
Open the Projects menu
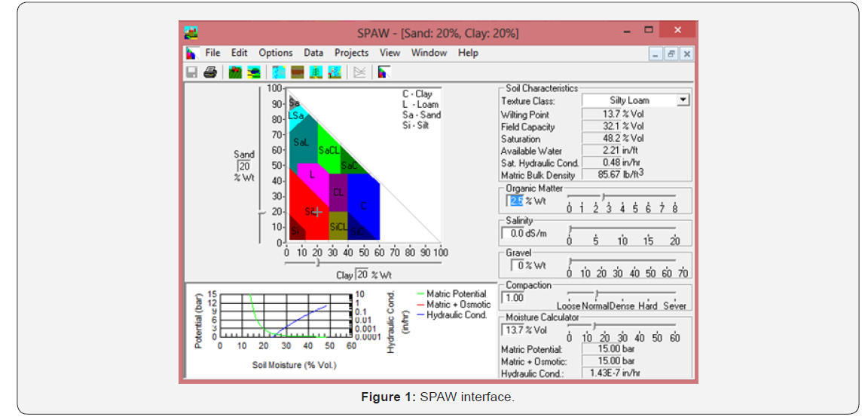(x=351, y=53)
